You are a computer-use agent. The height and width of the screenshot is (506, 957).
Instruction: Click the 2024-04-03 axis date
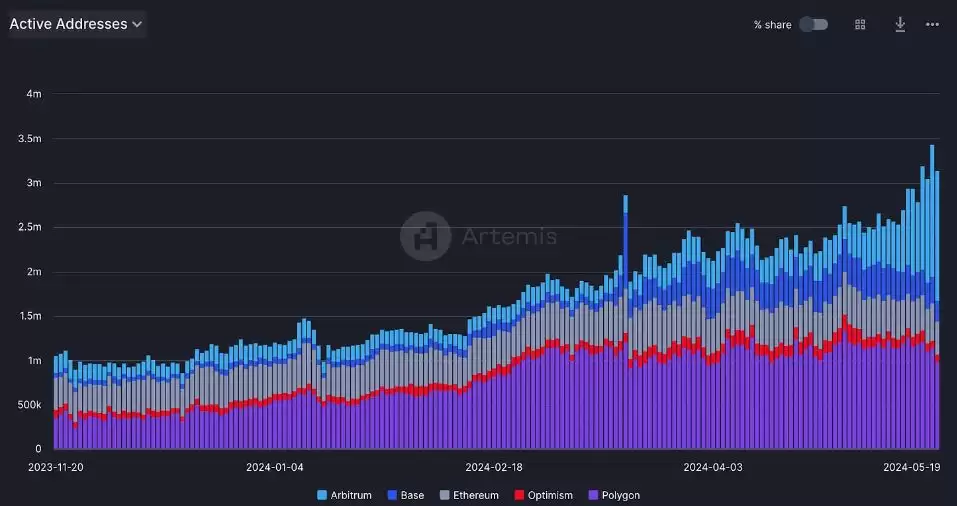[x=712, y=466]
